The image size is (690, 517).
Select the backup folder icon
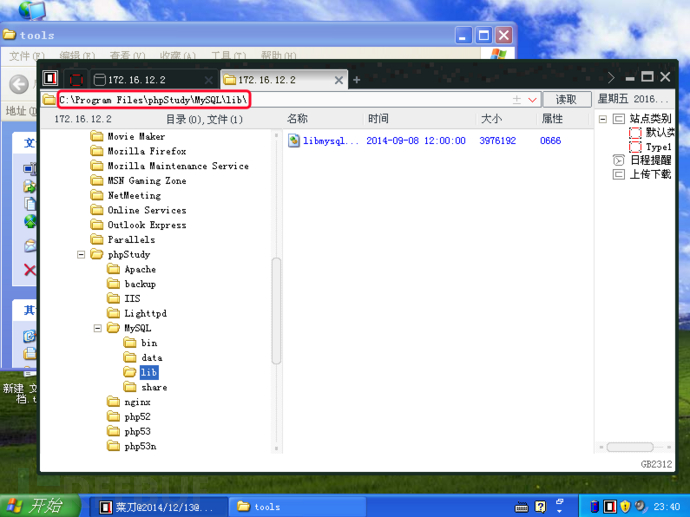pos(114,284)
